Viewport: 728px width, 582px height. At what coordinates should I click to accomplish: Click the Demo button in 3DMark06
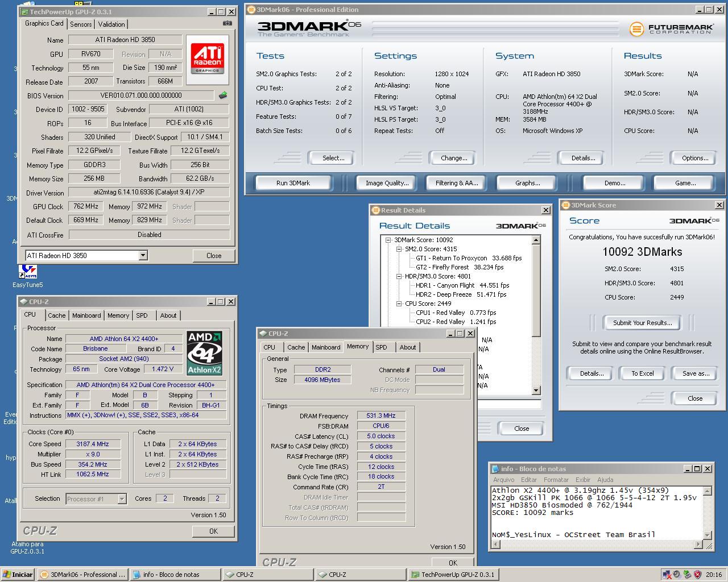pyautogui.click(x=614, y=183)
